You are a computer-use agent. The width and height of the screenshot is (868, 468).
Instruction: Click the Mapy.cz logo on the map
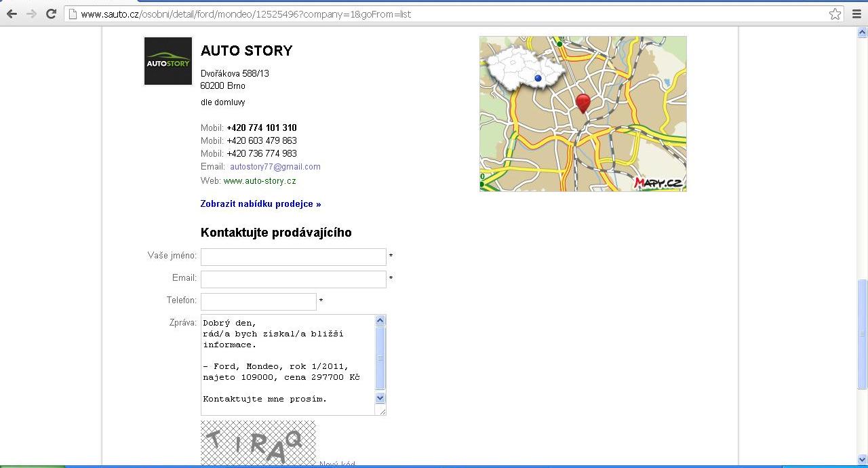pos(658,182)
